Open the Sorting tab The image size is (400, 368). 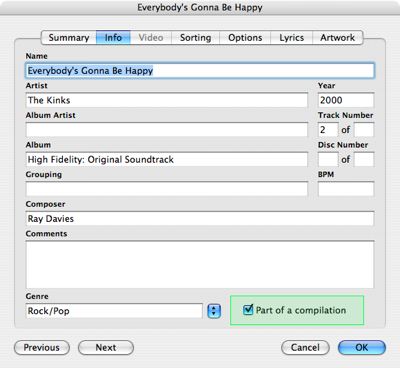196,38
